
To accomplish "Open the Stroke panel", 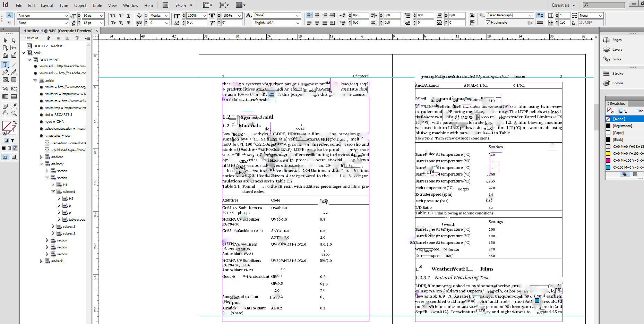I will tap(617, 73).
